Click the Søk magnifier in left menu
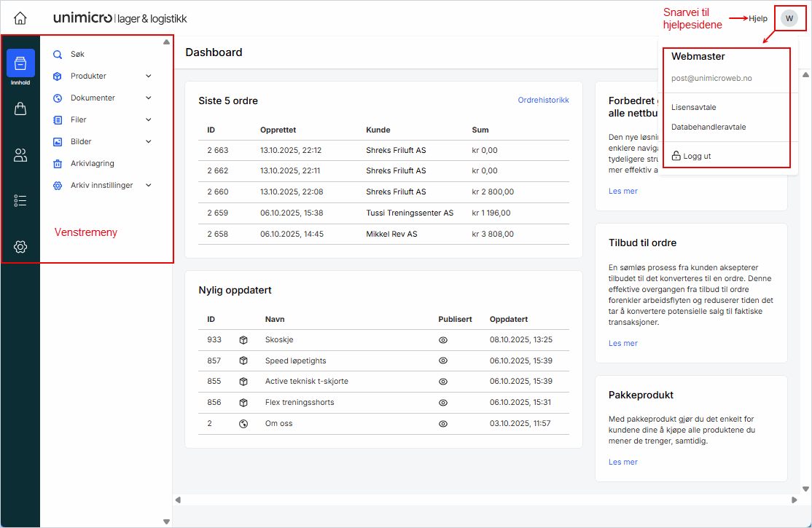The width and height of the screenshot is (812, 528). [x=58, y=54]
